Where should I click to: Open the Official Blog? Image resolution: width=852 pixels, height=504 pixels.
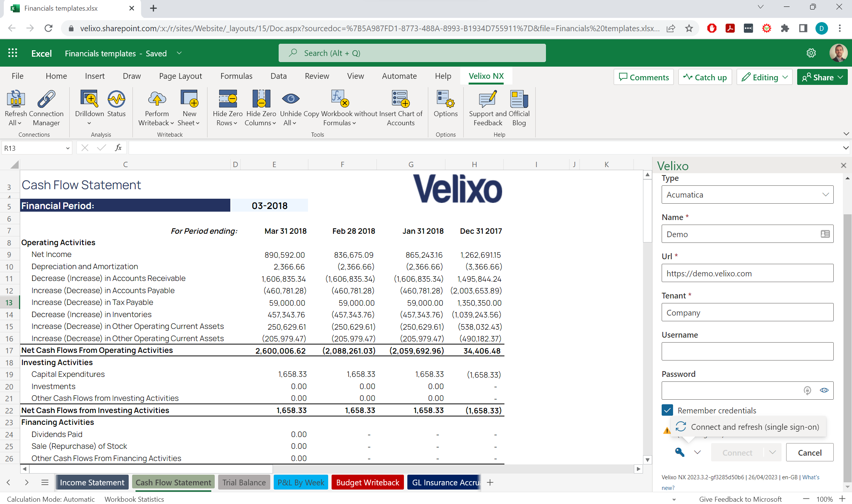click(x=519, y=99)
